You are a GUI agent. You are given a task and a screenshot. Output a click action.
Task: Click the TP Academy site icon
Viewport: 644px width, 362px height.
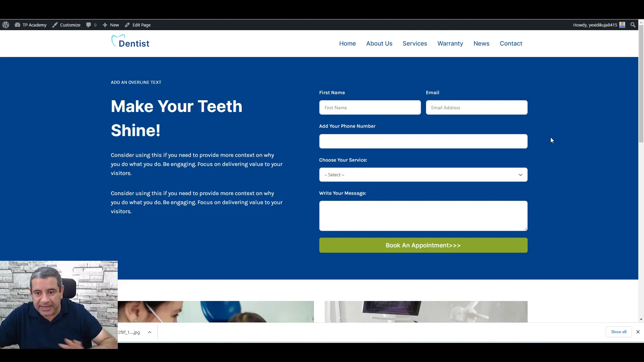point(18,25)
